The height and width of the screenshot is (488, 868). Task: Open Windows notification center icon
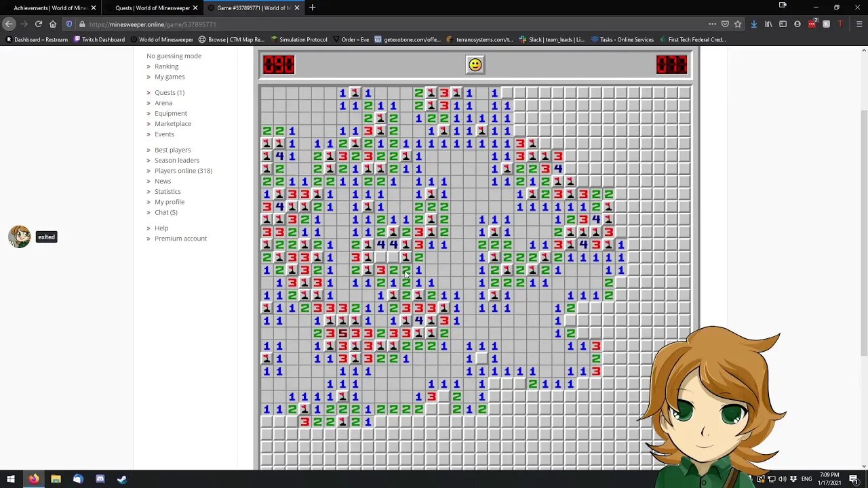tap(854, 479)
